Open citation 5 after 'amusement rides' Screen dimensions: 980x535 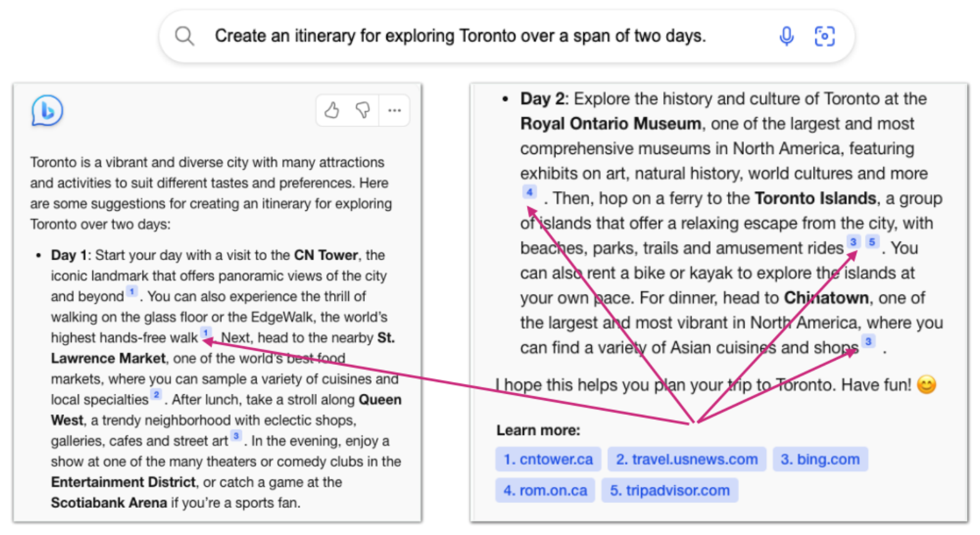point(872,242)
